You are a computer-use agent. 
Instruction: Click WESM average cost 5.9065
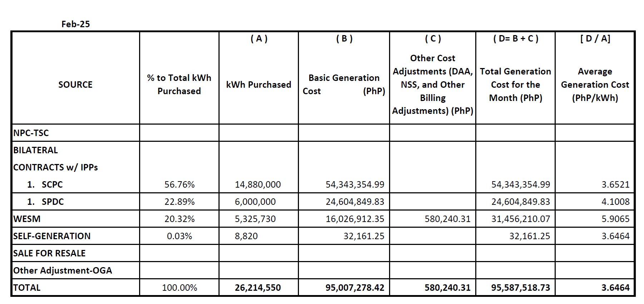pos(615,219)
